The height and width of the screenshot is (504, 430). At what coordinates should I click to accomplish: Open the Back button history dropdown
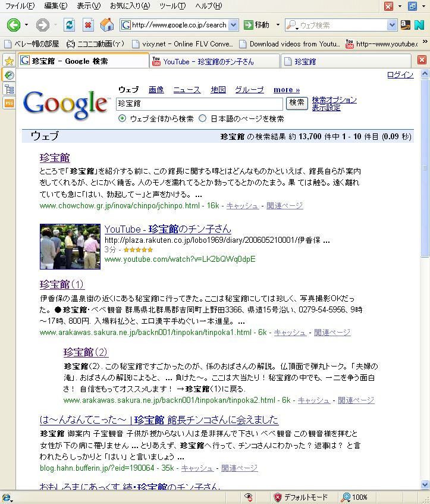(26, 25)
